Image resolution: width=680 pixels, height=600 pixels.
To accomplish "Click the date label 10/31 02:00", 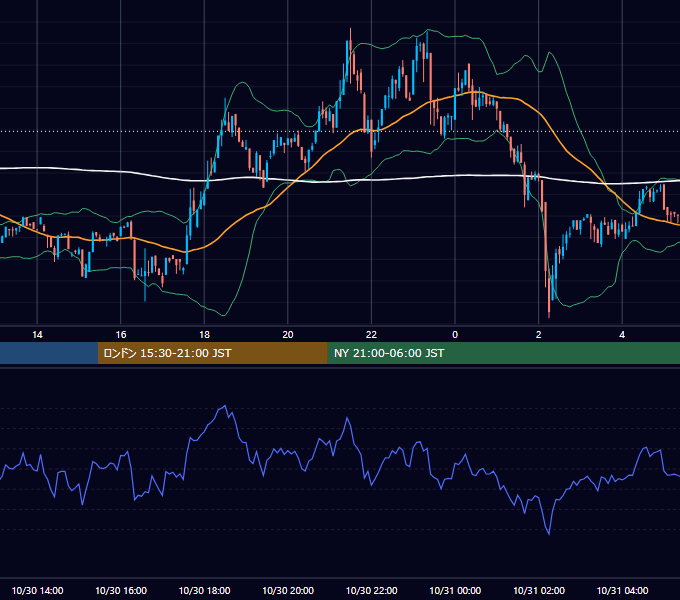I will [x=539, y=590].
